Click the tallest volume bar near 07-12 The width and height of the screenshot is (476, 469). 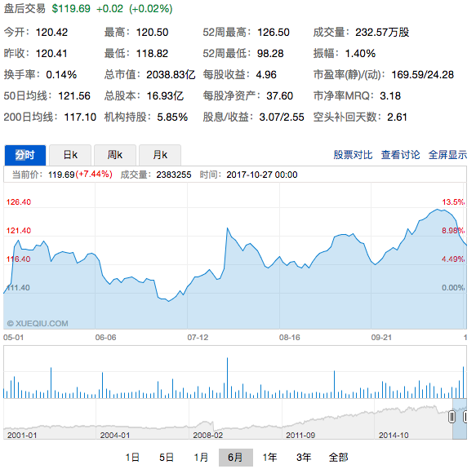pos(227,378)
